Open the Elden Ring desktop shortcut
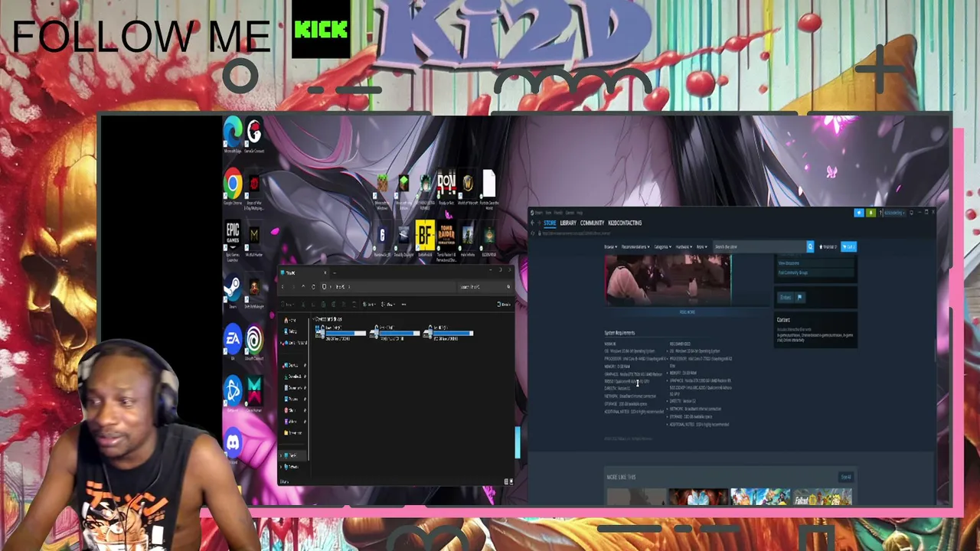The width and height of the screenshot is (980, 551). click(x=488, y=239)
